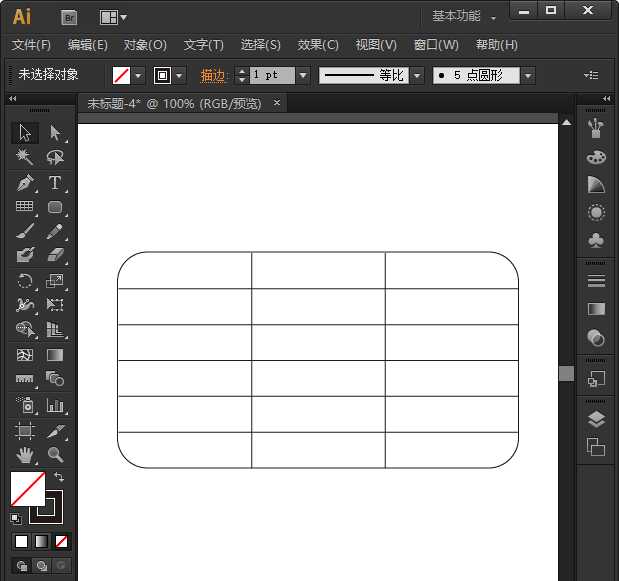Image resolution: width=619 pixels, height=581 pixels.
Task: Swap fill and stroke colors
Action: 59,478
